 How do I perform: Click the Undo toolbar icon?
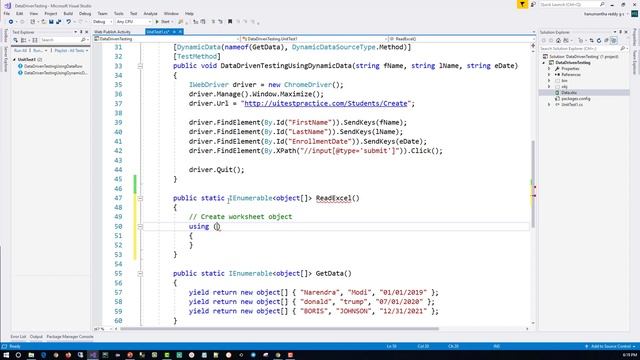click(x=69, y=22)
